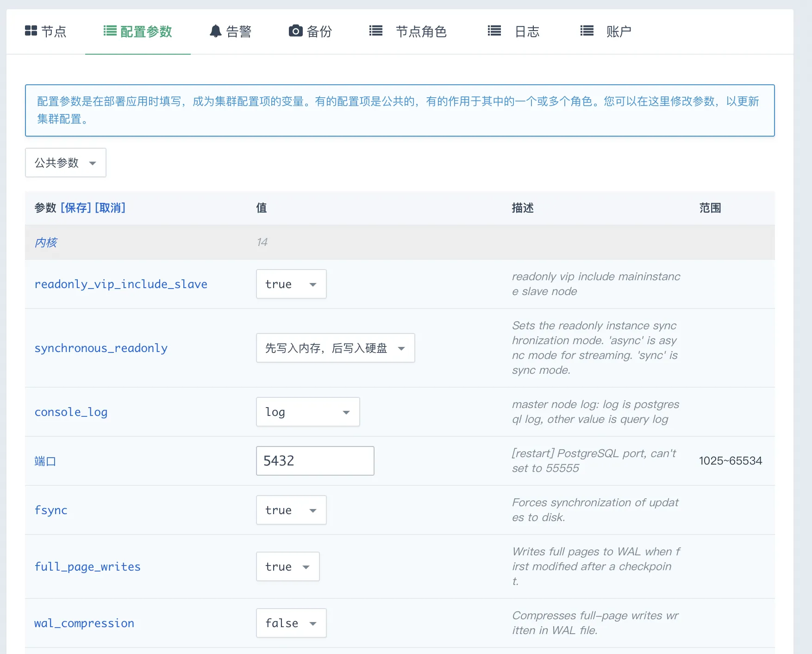Screen dimensions: 812x654
Task: Click the list icon beside 日志
Action: 494,31
